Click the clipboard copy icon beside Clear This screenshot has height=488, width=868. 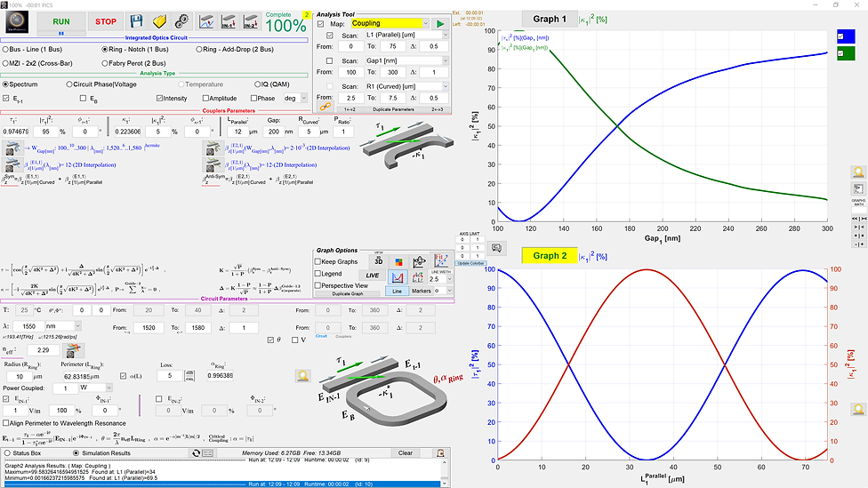(440, 453)
